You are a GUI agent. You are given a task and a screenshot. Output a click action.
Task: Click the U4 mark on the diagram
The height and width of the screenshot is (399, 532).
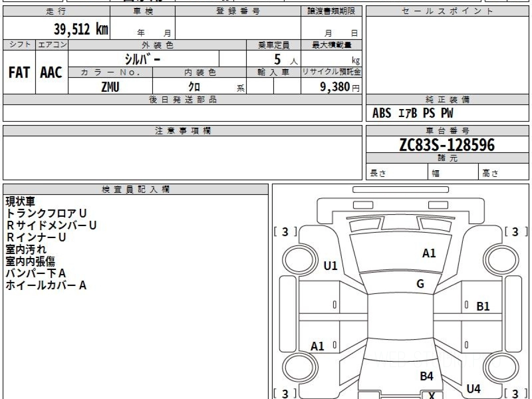click(x=473, y=389)
